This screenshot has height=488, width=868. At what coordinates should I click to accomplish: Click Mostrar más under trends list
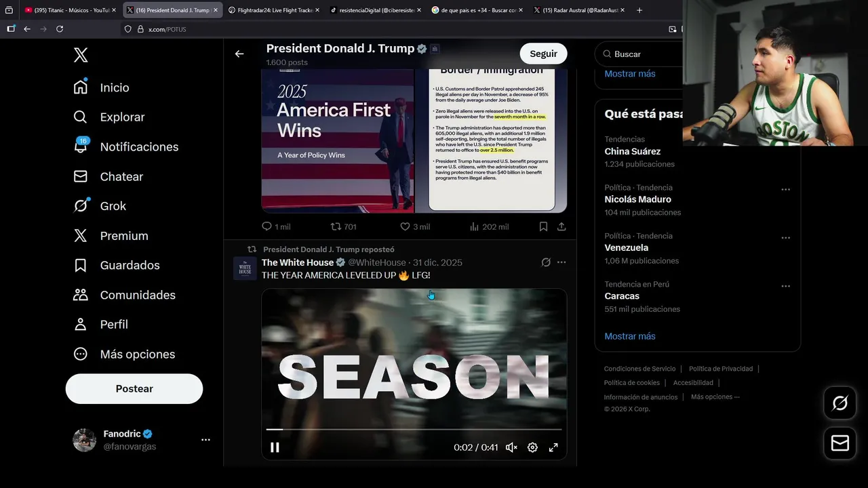(630, 336)
